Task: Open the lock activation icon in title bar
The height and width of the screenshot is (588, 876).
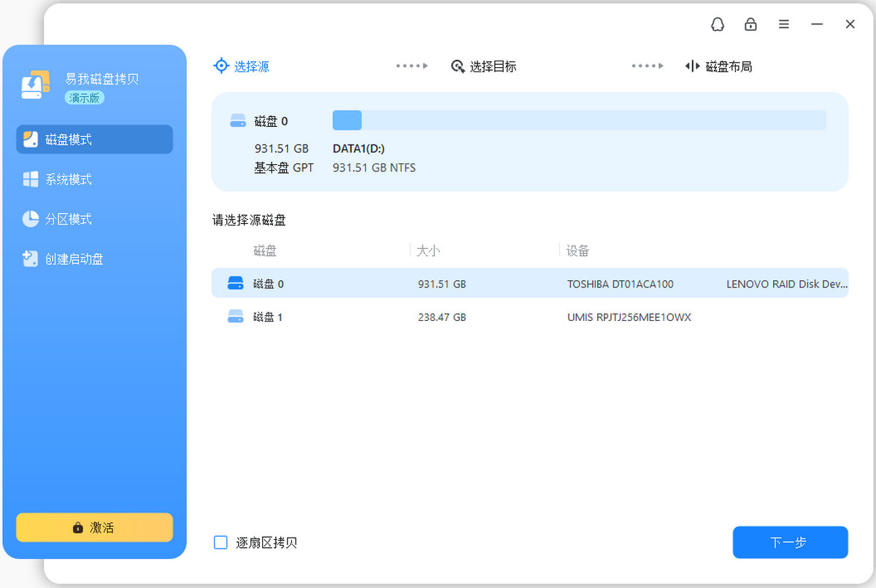Action: 750,24
